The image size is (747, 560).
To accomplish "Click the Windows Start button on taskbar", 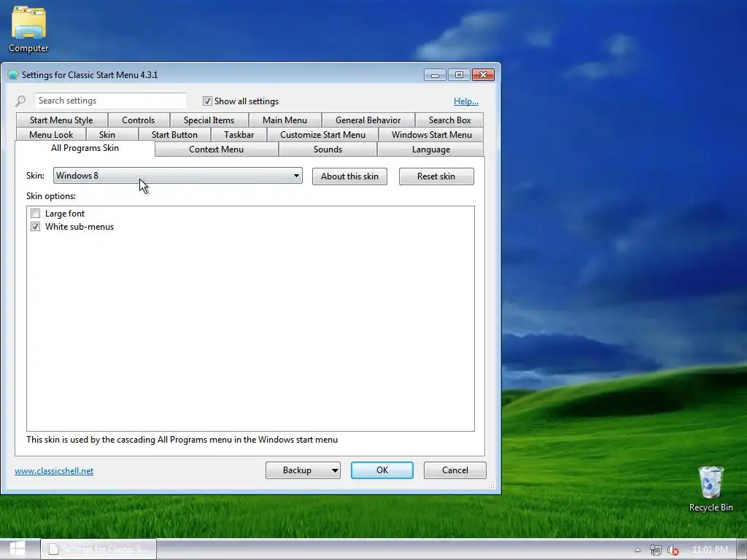I will coord(18,549).
